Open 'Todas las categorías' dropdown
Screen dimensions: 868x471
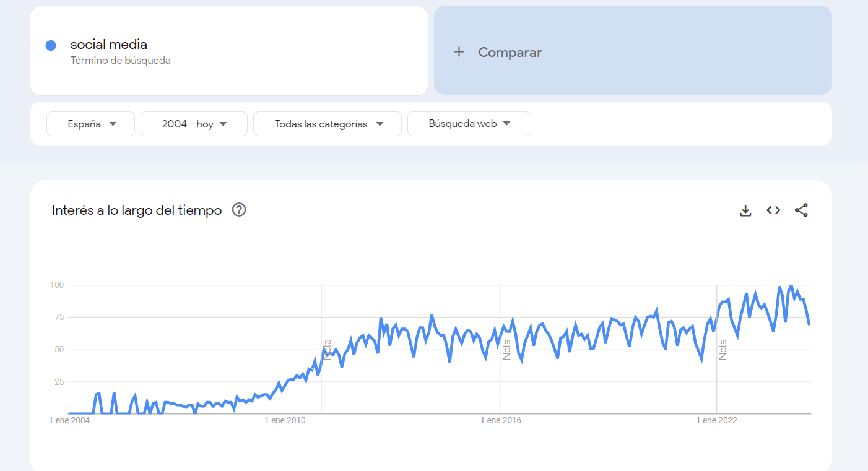click(x=327, y=123)
